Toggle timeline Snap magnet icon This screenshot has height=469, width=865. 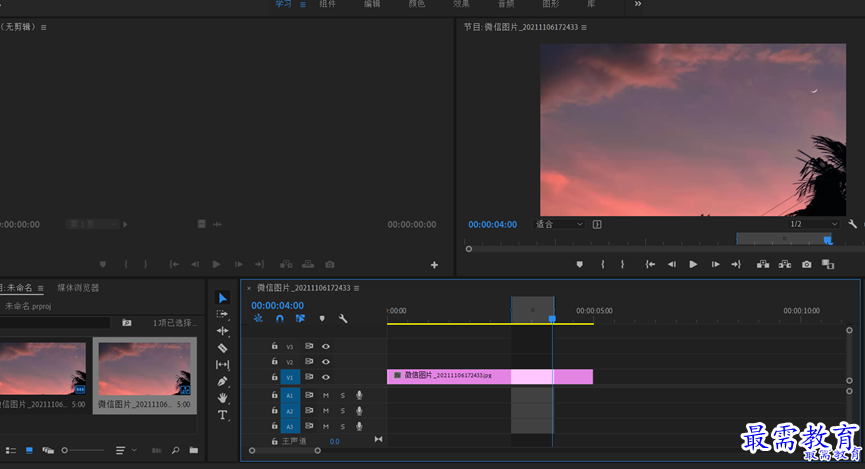[280, 318]
